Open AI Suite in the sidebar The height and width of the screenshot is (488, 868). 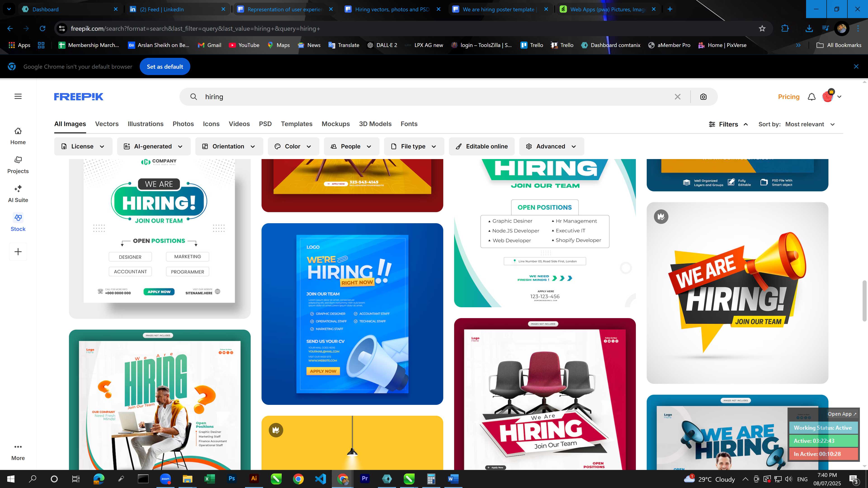[x=18, y=194]
